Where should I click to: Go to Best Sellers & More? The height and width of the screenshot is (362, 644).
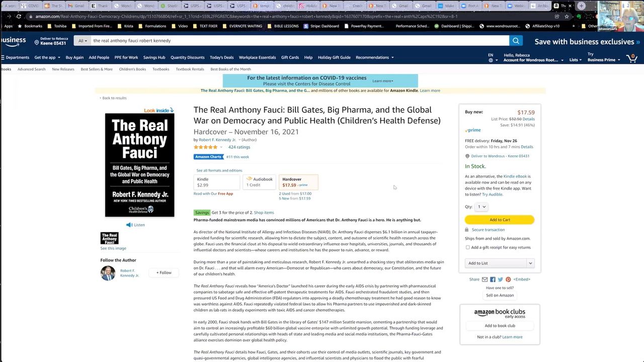point(97,69)
